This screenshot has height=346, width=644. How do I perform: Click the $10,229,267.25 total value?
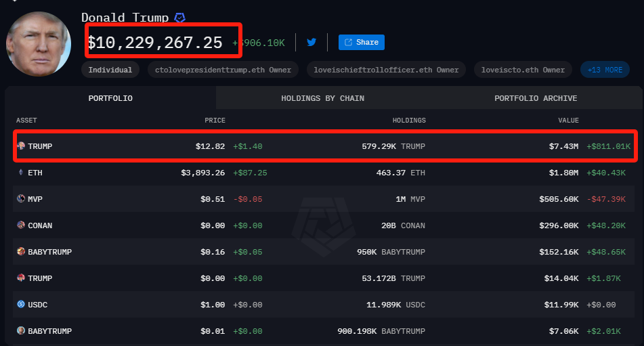click(155, 42)
